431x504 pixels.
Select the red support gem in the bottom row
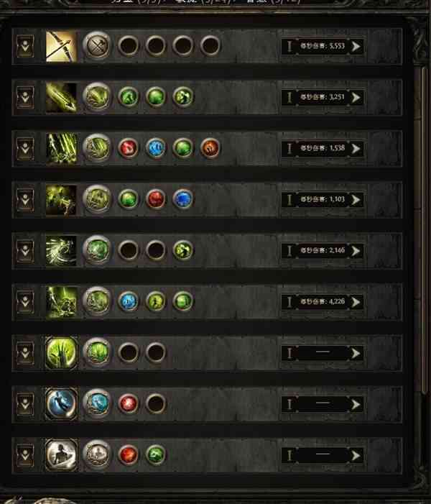coord(128,455)
